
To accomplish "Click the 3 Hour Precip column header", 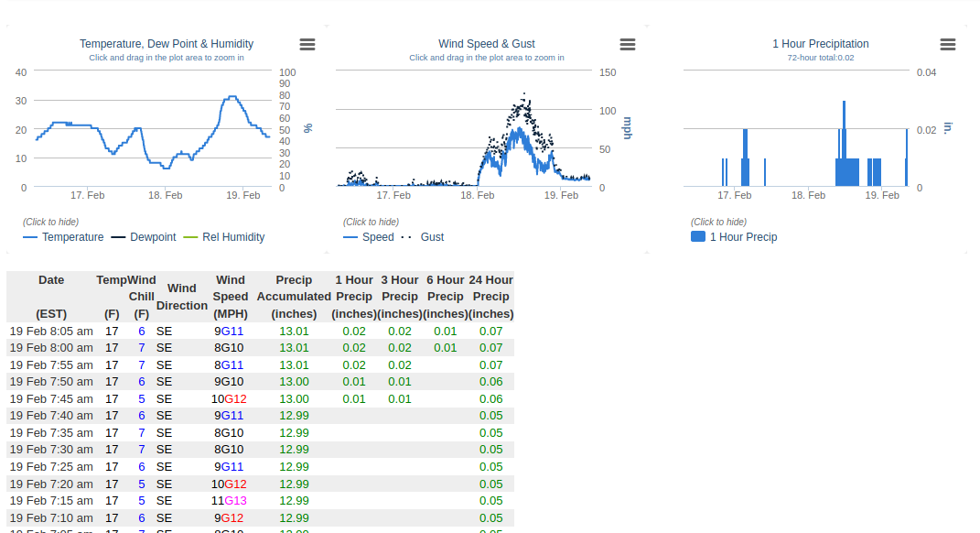I will pyautogui.click(x=400, y=297).
